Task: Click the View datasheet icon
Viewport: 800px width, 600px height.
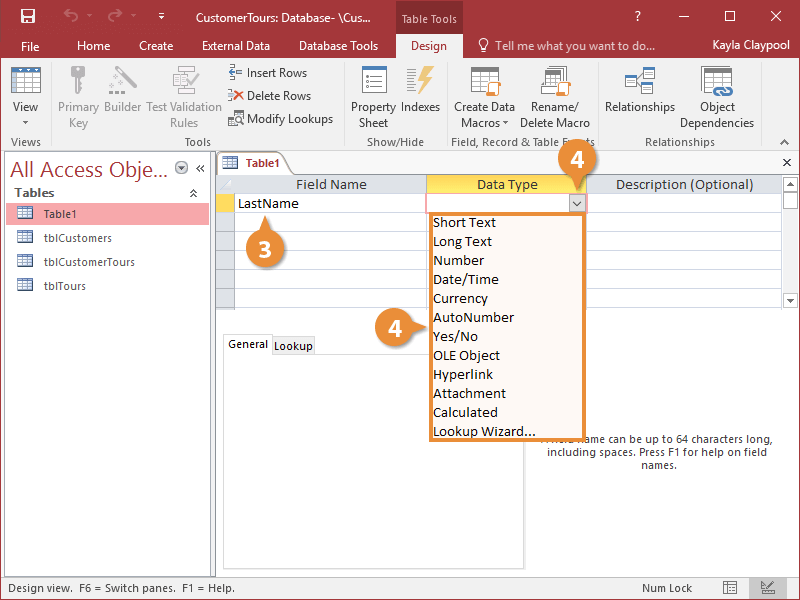Action: (x=26, y=80)
